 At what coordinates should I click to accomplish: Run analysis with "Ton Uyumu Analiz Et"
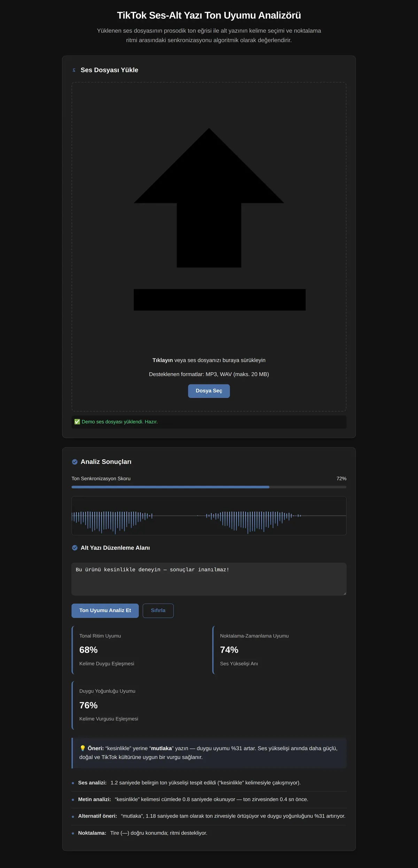(x=105, y=611)
